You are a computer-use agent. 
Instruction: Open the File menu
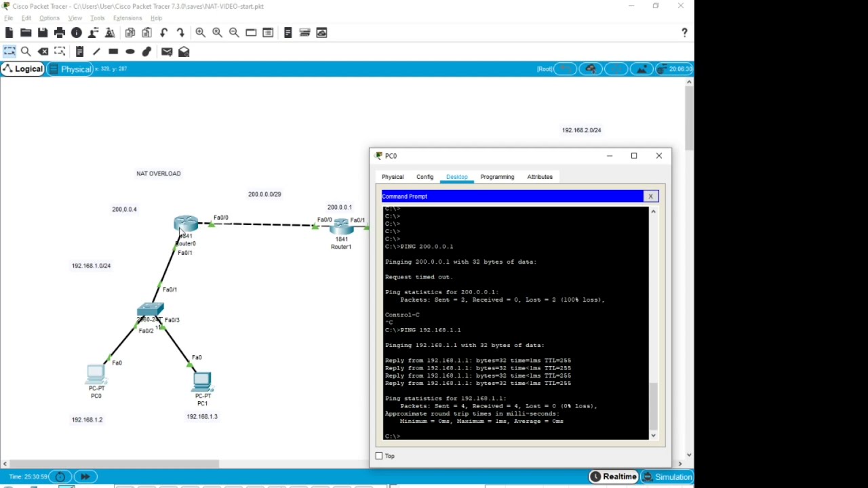tap(9, 18)
